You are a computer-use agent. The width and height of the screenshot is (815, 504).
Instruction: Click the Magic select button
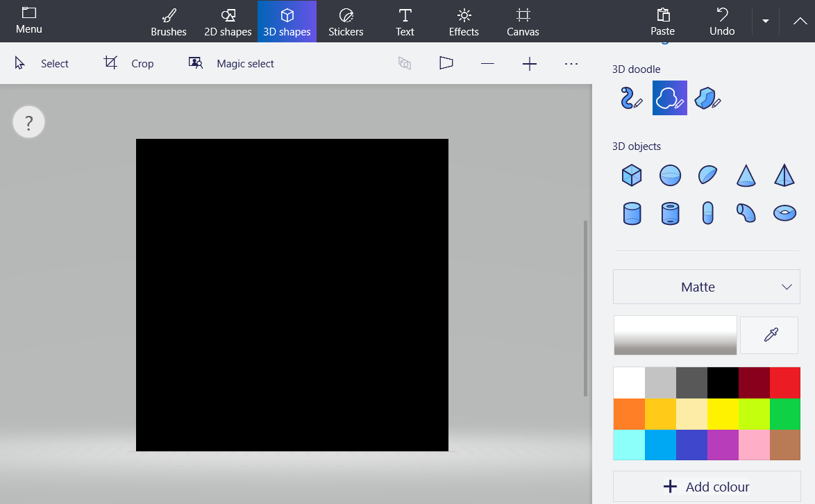(231, 63)
